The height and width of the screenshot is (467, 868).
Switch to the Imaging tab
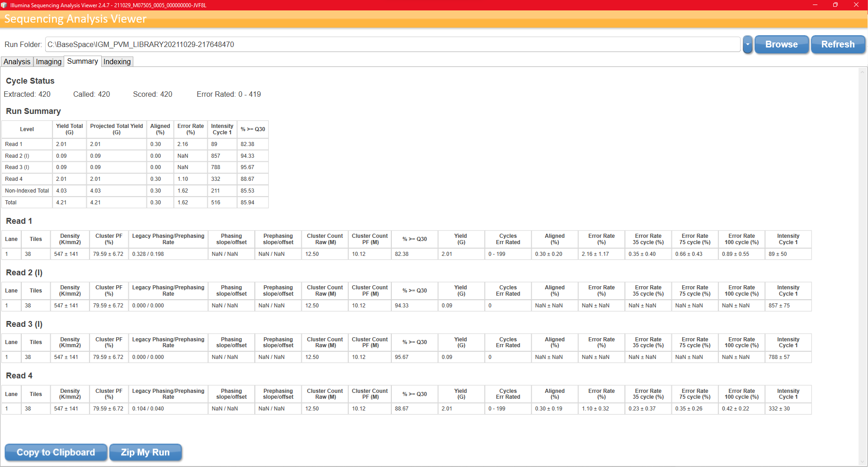(49, 61)
